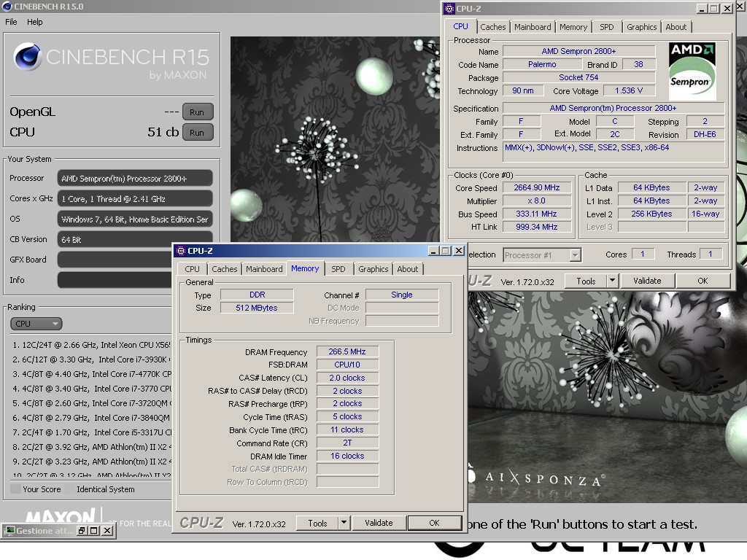Open Graphics tab in CPU-Z Memory window

[x=373, y=269]
